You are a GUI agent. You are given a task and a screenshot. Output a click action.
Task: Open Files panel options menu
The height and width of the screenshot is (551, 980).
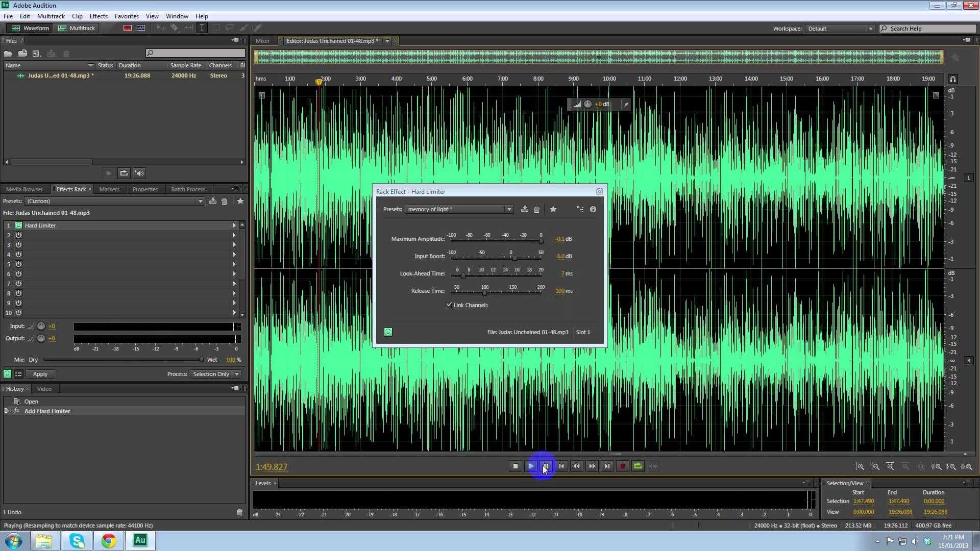pos(235,40)
